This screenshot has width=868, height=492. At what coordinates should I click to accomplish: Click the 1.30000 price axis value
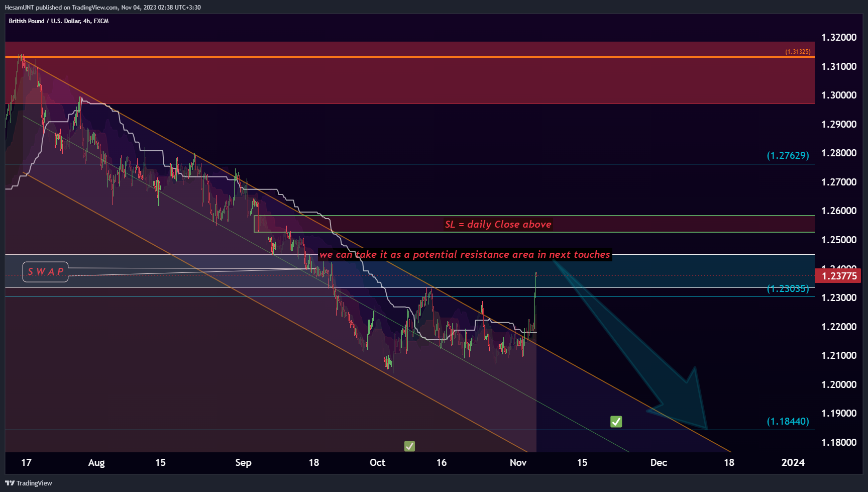pos(839,95)
